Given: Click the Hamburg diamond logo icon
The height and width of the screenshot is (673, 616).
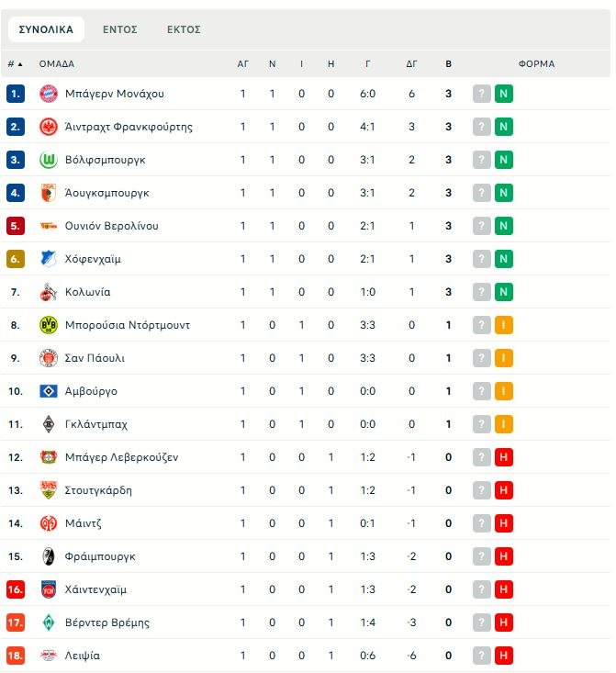Looking at the screenshot, I should [49, 391].
